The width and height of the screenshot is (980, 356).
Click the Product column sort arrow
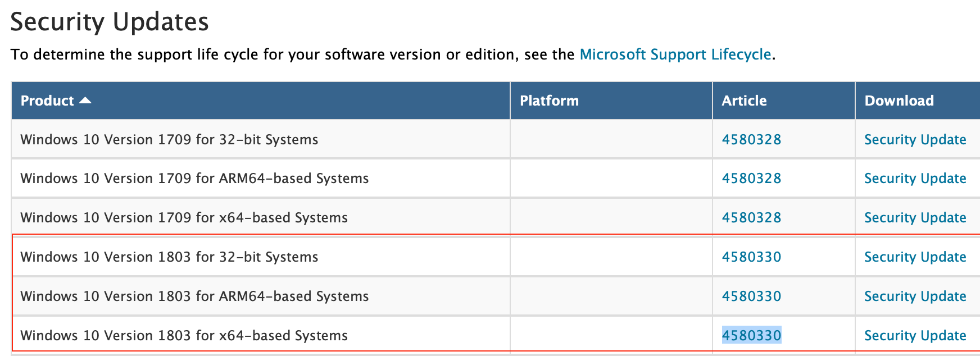click(x=85, y=101)
